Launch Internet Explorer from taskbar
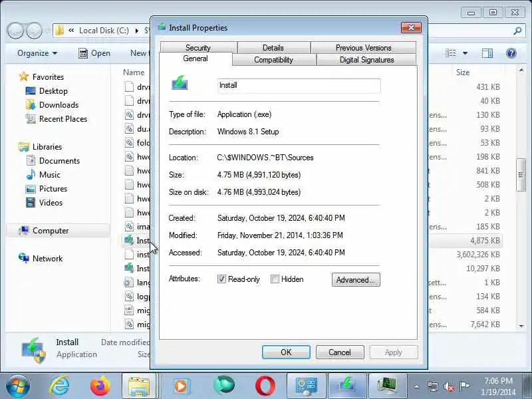The height and width of the screenshot is (399, 532). (x=59, y=386)
